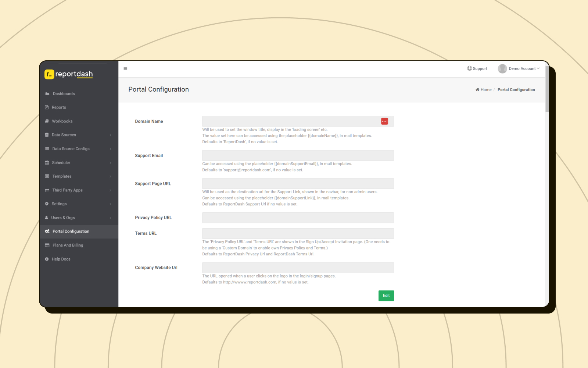Expand the Scheduler submenu chevron

coord(110,163)
